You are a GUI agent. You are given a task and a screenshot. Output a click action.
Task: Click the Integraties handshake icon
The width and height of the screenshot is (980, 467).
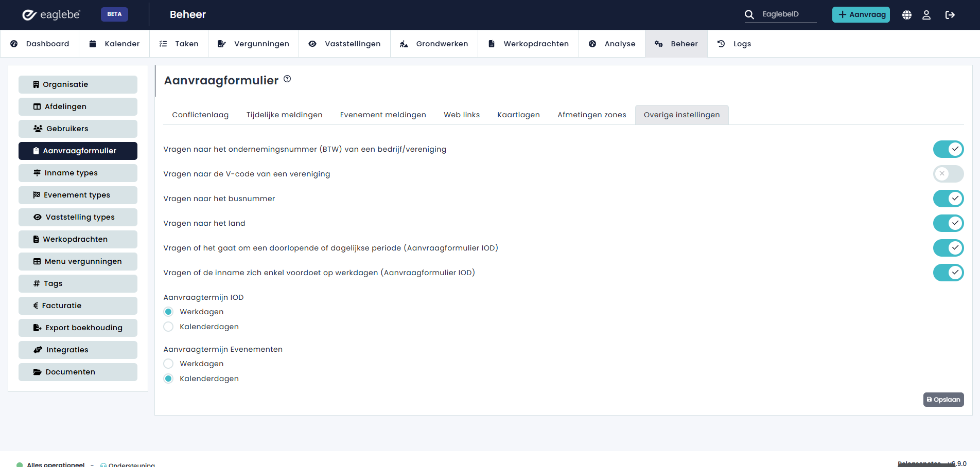(38, 350)
